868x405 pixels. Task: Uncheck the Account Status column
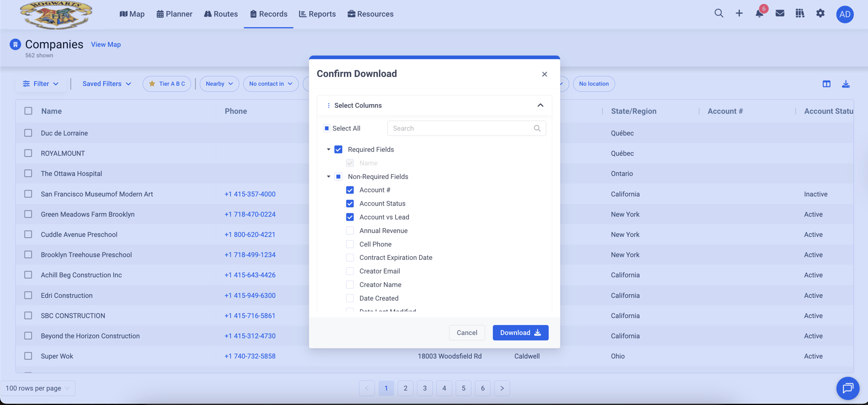tap(350, 204)
